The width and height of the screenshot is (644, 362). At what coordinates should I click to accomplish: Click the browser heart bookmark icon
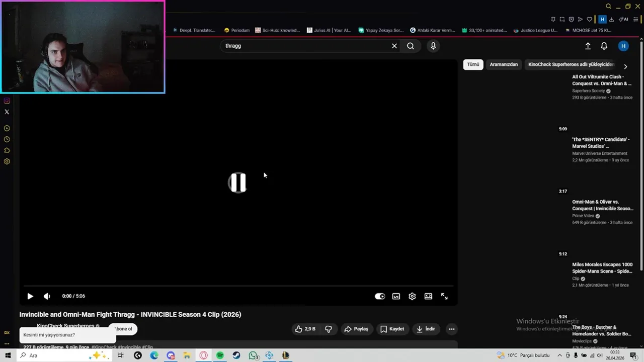589,20
